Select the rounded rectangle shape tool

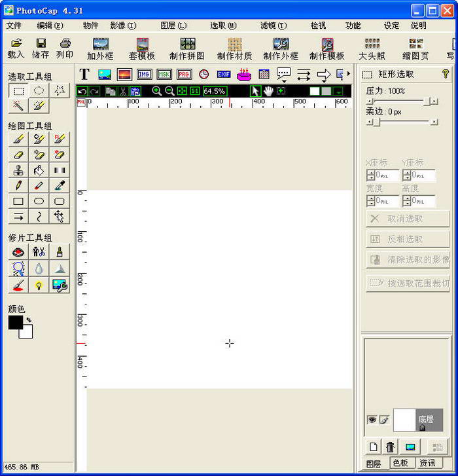coord(59,201)
